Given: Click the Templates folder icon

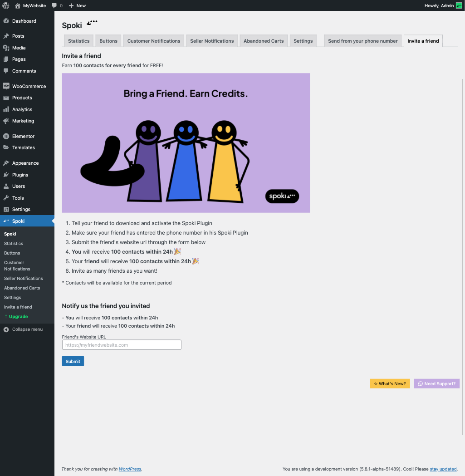Looking at the screenshot, I should pyautogui.click(x=6, y=147).
